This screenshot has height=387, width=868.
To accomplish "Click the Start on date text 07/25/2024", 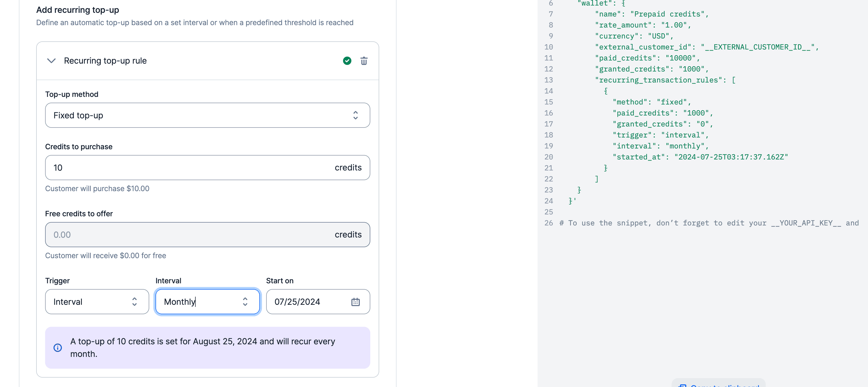I will click(x=297, y=302).
